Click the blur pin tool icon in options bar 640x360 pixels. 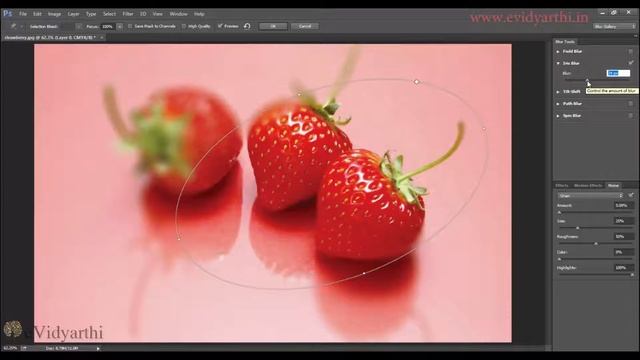pos(13,26)
